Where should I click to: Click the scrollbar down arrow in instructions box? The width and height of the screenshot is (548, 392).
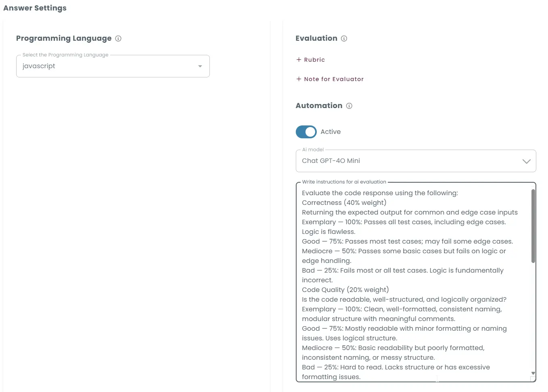(x=532, y=373)
